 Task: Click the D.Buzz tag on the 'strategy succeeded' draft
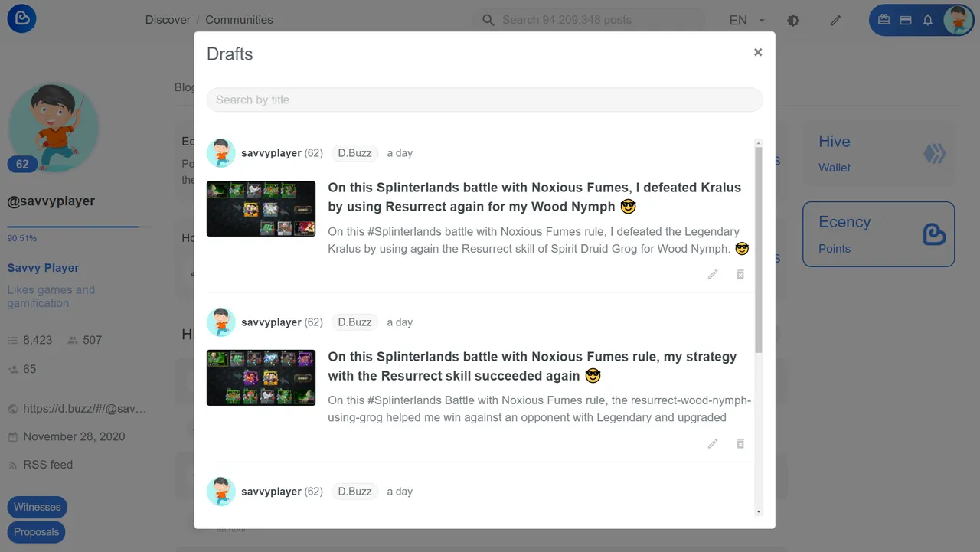pos(354,322)
